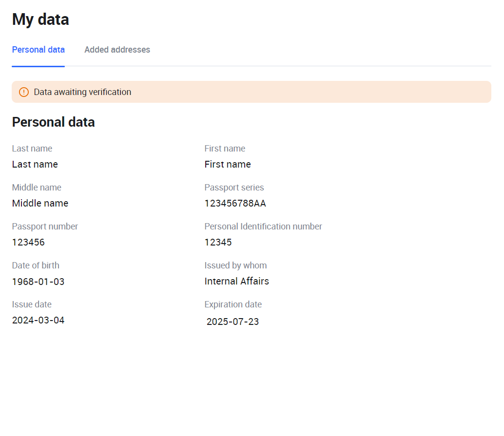
Task: Click the Passport series field label
Action: pyautogui.click(x=234, y=188)
